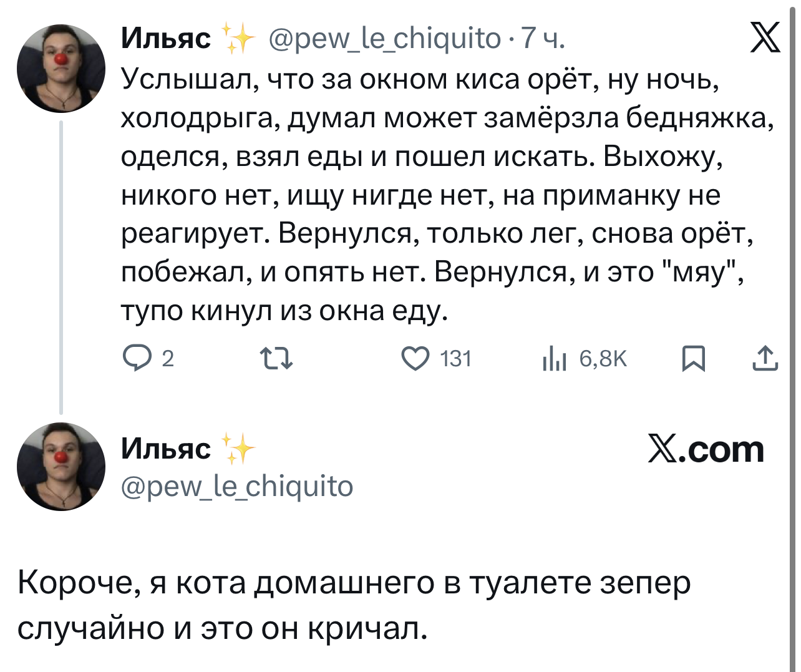The height and width of the screenshot is (672, 801).
Task: Bookmark the tweet about the cat
Action: [693, 359]
